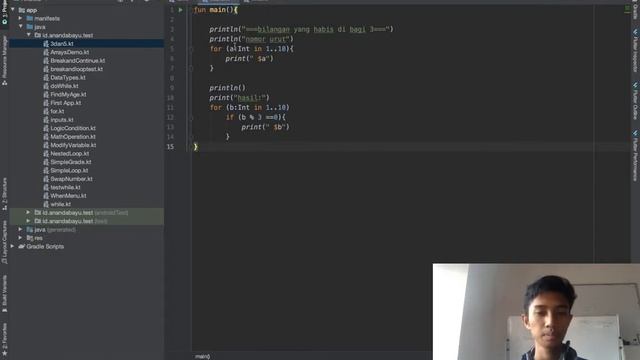Click the 'for (b:Int in 1..10)' line
This screenshot has width=640, height=360.
point(249,108)
